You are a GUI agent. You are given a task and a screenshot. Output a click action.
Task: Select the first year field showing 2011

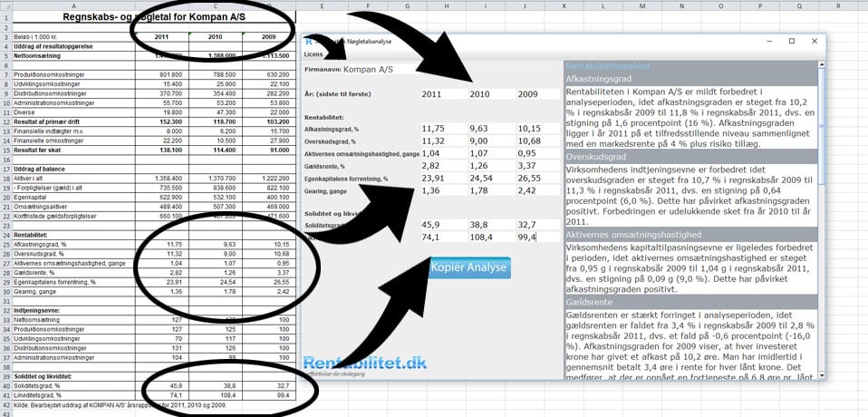coord(442,94)
